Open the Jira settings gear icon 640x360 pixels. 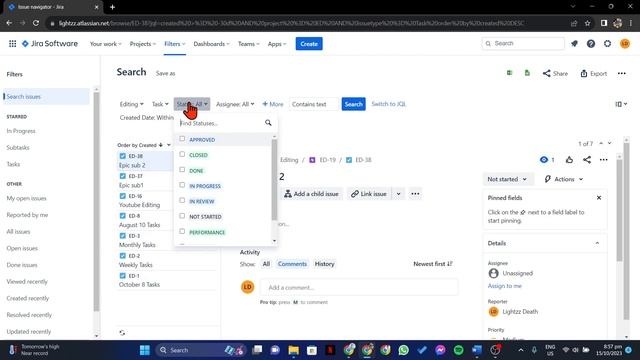coord(607,44)
